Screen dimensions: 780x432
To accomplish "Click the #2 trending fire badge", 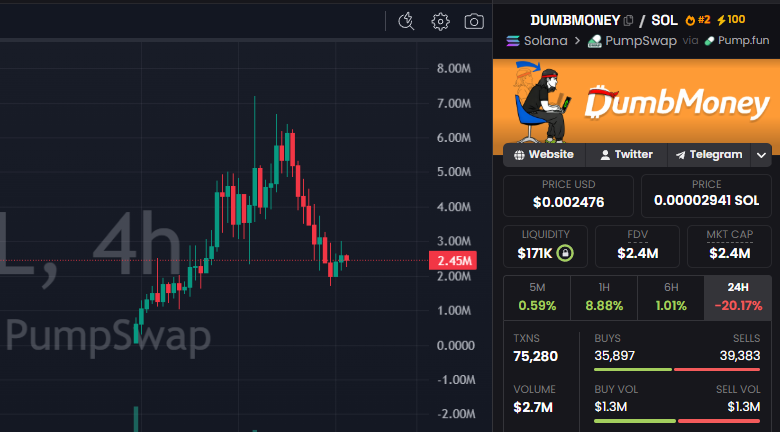I will pyautogui.click(x=697, y=20).
